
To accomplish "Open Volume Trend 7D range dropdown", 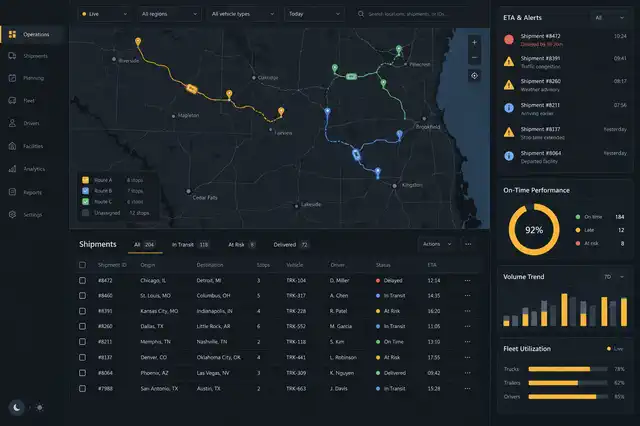I will click(613, 277).
